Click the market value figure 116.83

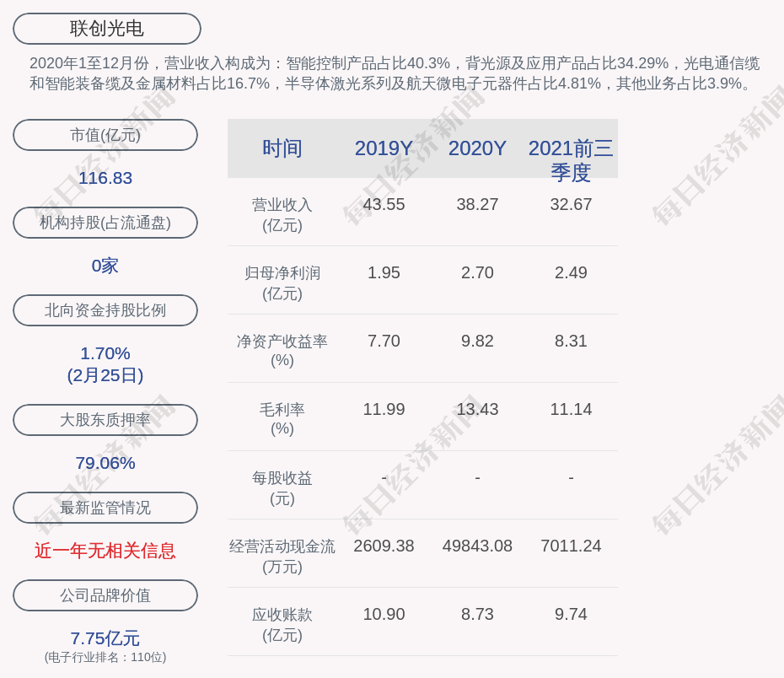(105, 178)
